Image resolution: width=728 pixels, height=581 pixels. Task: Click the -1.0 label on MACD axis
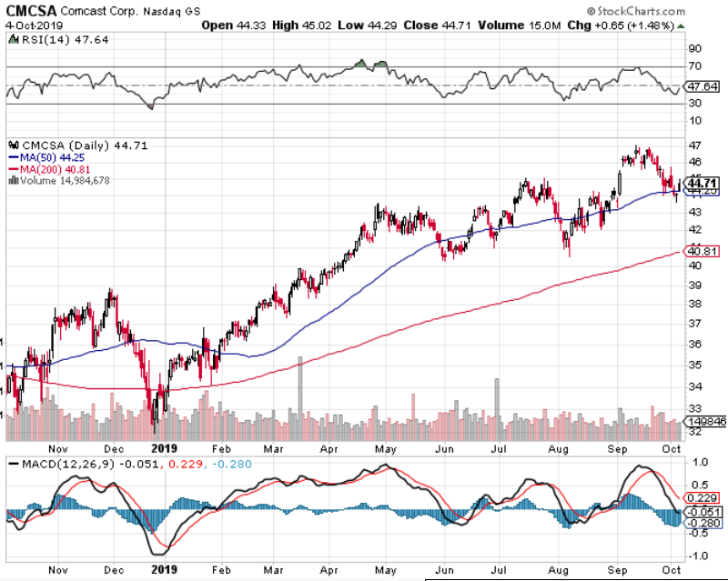click(697, 556)
